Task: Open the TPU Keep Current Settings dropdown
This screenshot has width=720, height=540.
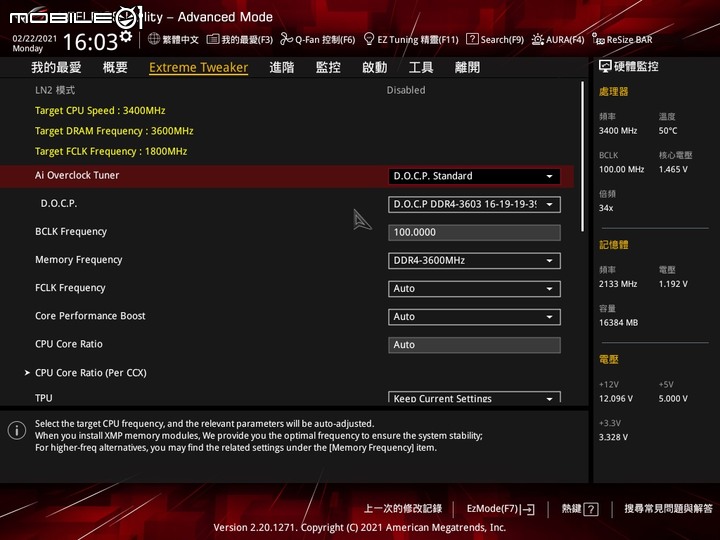Action: pyautogui.click(x=474, y=398)
